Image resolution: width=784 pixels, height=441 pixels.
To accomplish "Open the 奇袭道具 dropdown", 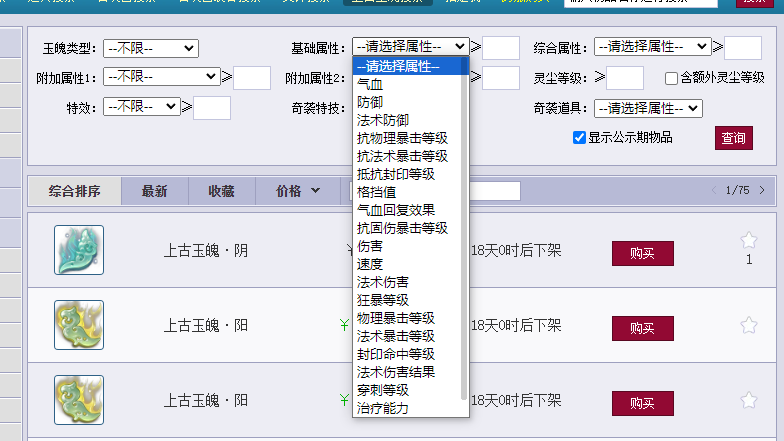I will click(x=648, y=108).
